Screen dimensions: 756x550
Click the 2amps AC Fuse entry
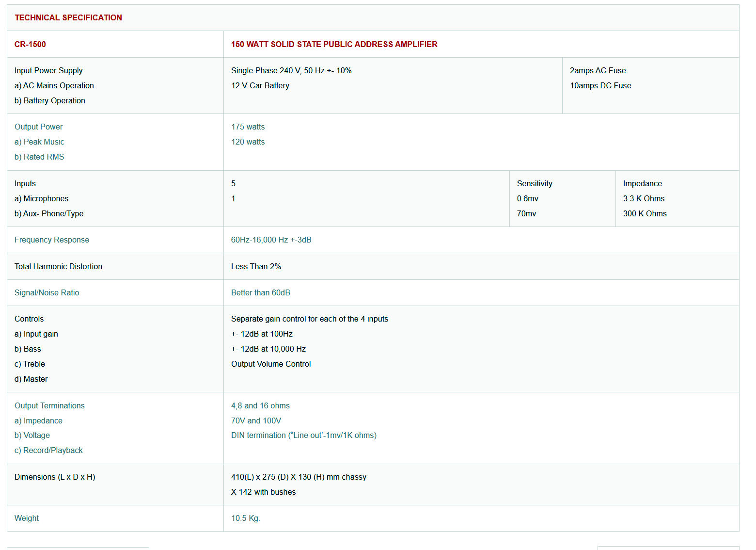click(x=598, y=70)
